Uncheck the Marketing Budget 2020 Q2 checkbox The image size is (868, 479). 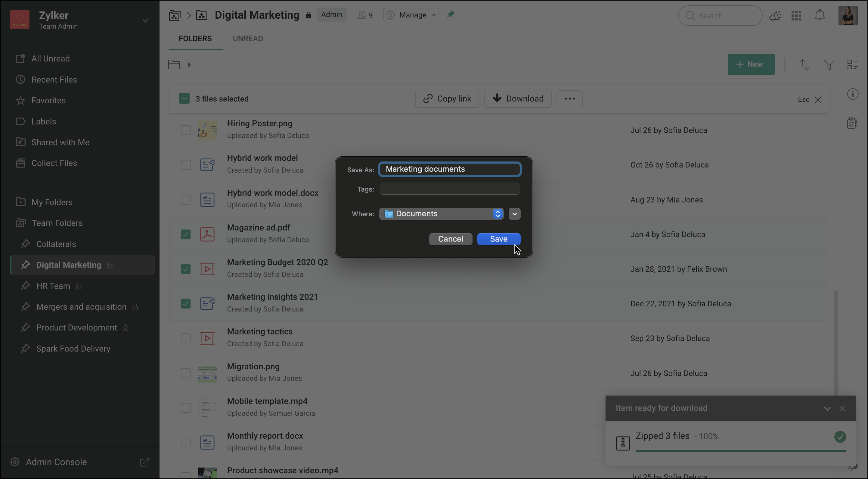click(x=186, y=269)
